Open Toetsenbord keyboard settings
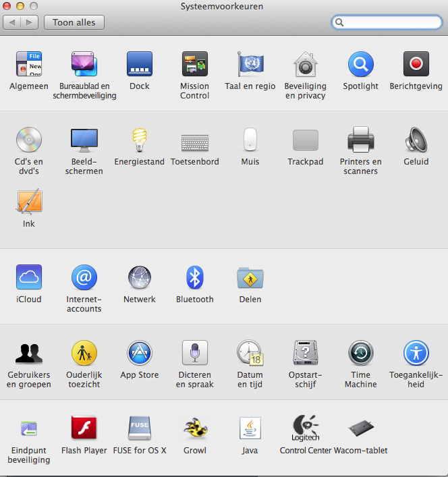Image resolution: width=448 pixels, height=477 pixels. coord(195,142)
